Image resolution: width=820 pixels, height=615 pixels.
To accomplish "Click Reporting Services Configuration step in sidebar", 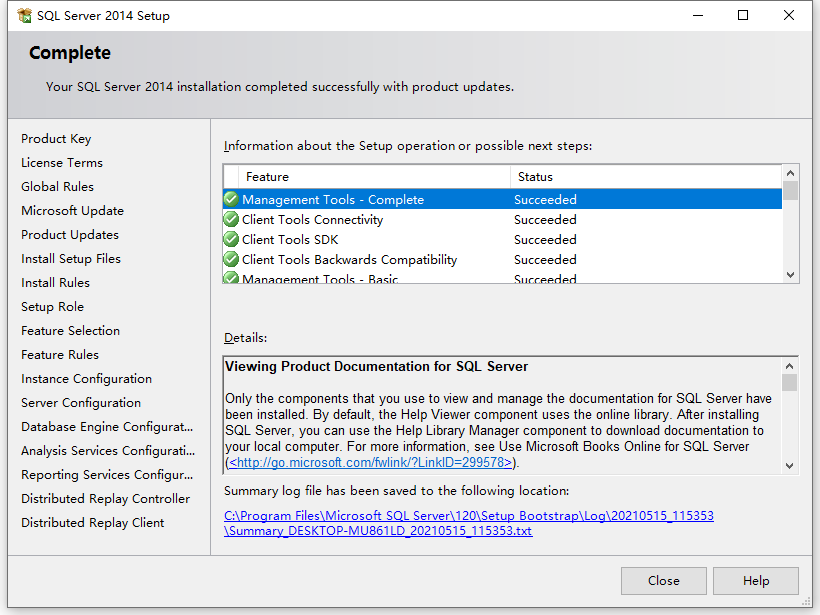I will (x=107, y=475).
